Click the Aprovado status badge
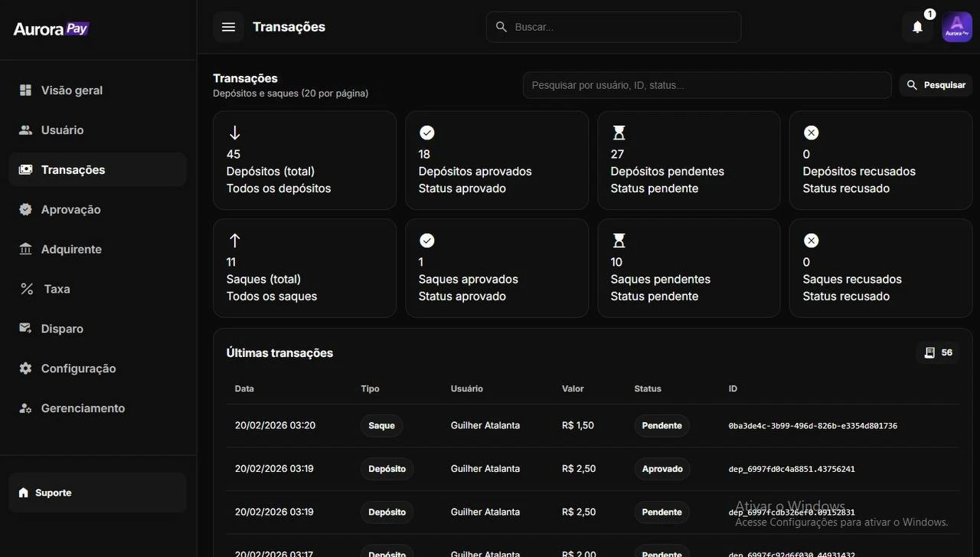Screen dimensions: 980x557 pos(661,469)
